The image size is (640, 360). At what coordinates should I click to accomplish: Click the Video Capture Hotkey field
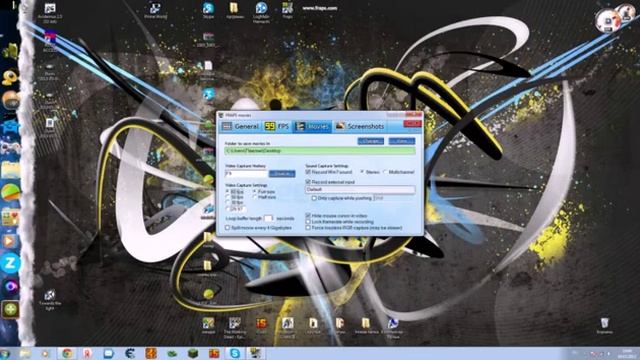tap(246, 173)
